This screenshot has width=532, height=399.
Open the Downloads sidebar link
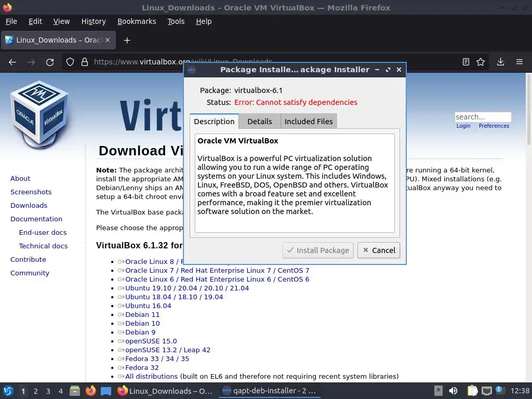29,206
